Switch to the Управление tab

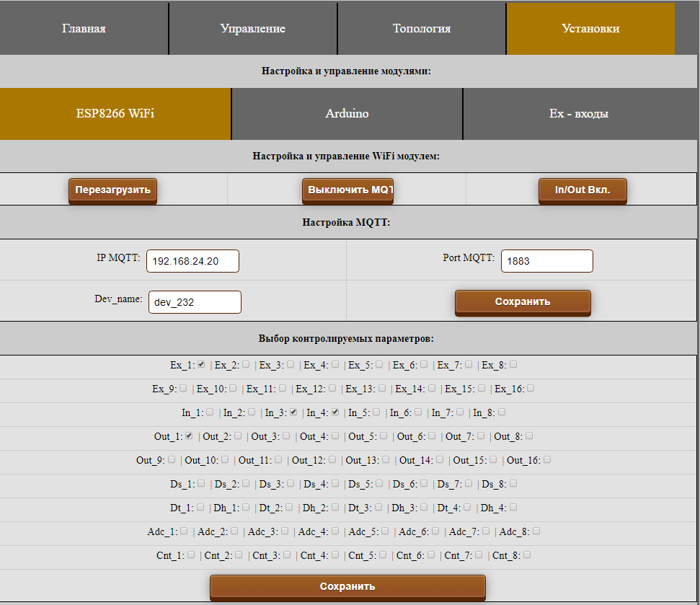252,29
